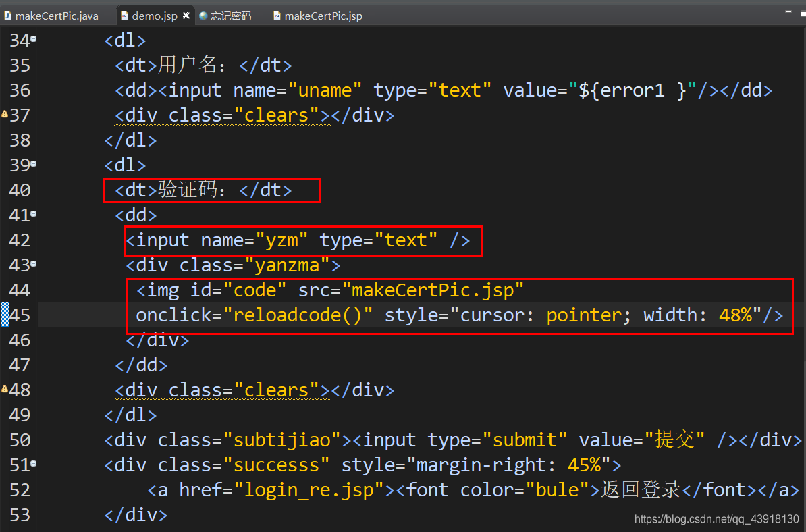
Task: Click the closing </dl> tag on line 38
Action: (x=130, y=140)
